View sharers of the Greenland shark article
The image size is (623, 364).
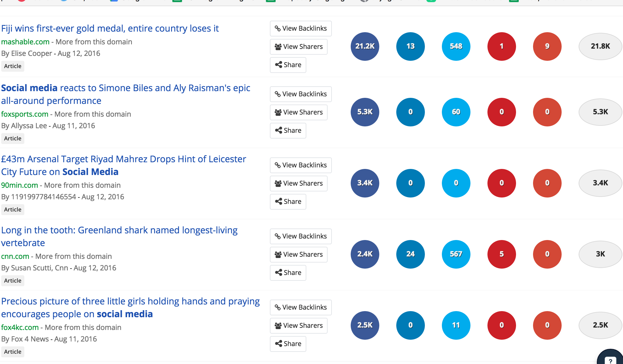point(298,255)
